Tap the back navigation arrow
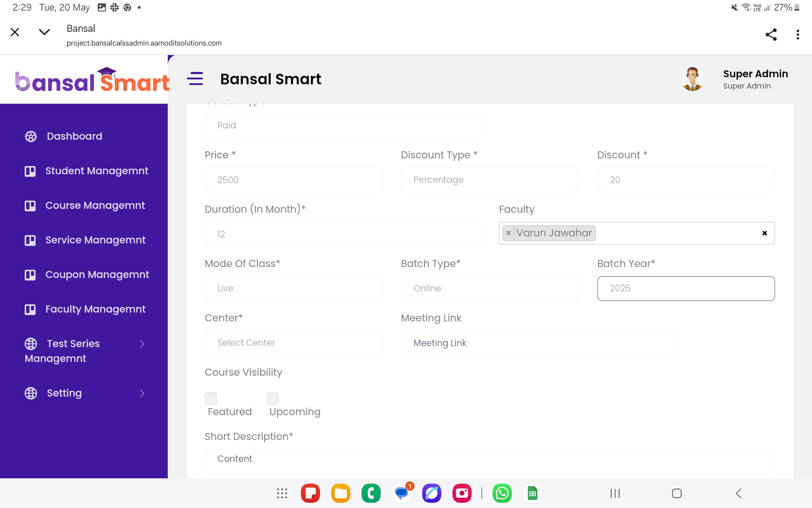 (x=739, y=493)
